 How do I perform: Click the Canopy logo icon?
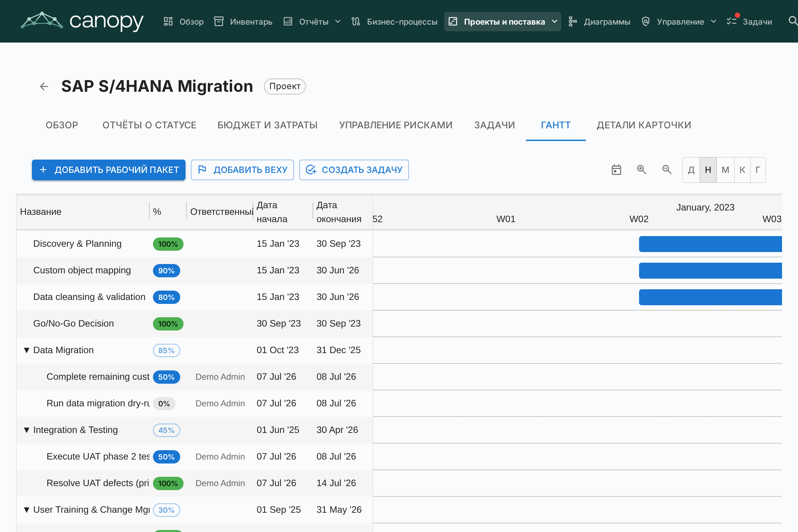42,20
